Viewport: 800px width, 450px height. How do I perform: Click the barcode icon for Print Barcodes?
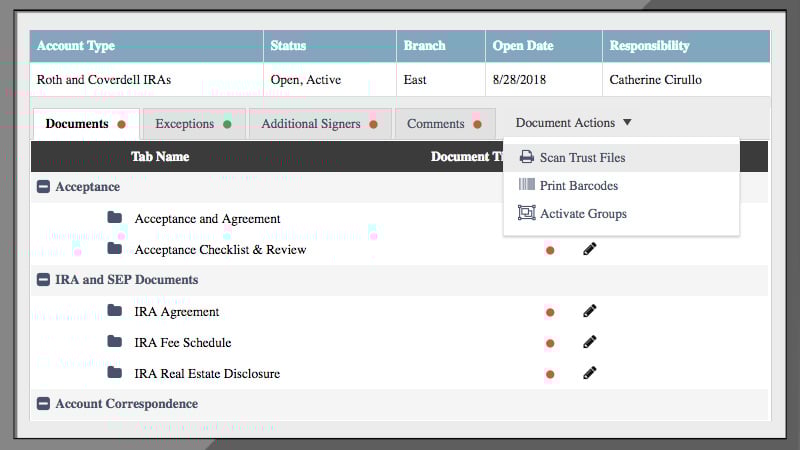tap(526, 185)
